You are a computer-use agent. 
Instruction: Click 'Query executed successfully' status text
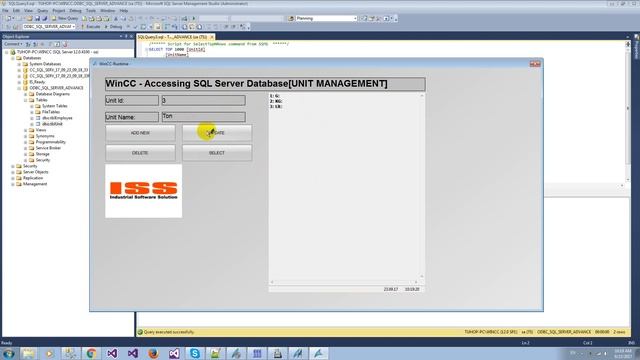click(169, 332)
